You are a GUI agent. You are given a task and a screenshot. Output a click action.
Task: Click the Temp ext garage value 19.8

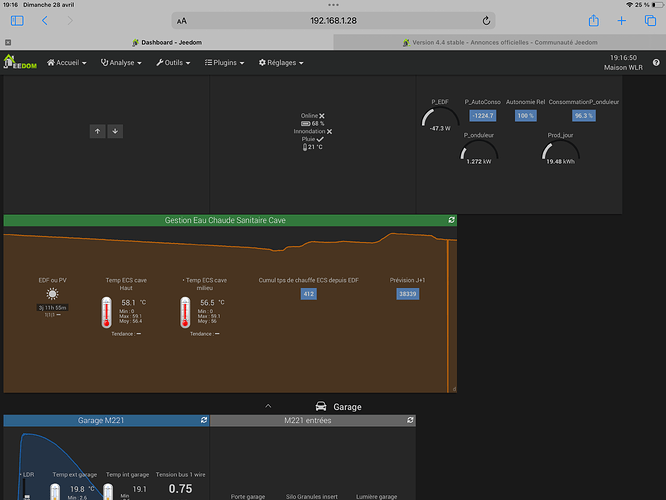click(x=77, y=489)
